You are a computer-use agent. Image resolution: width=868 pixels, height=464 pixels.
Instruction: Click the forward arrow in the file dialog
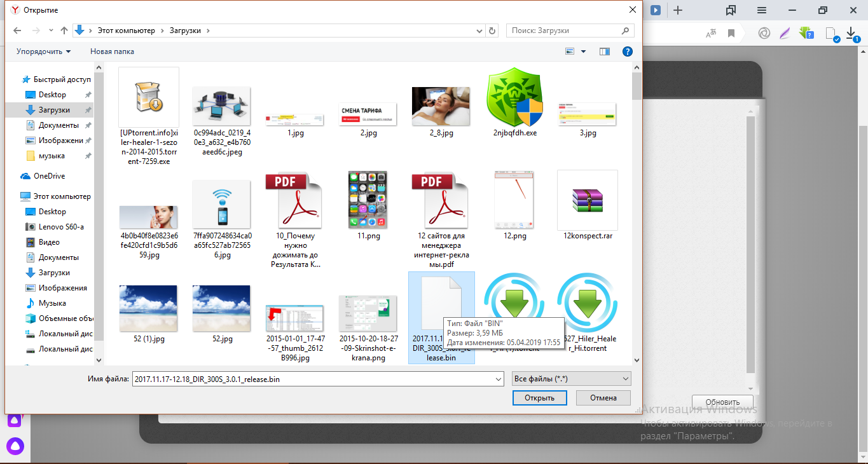coord(36,31)
